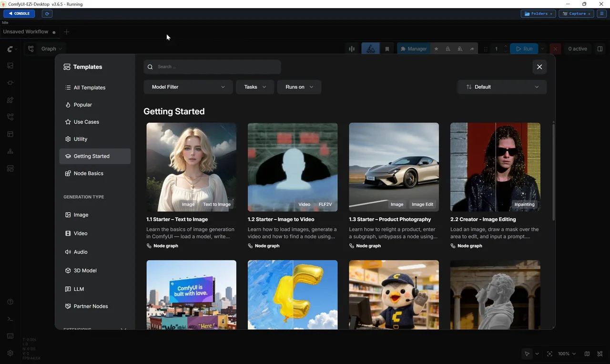Add a new workflow tab
The image size is (610, 364).
pyautogui.click(x=67, y=32)
